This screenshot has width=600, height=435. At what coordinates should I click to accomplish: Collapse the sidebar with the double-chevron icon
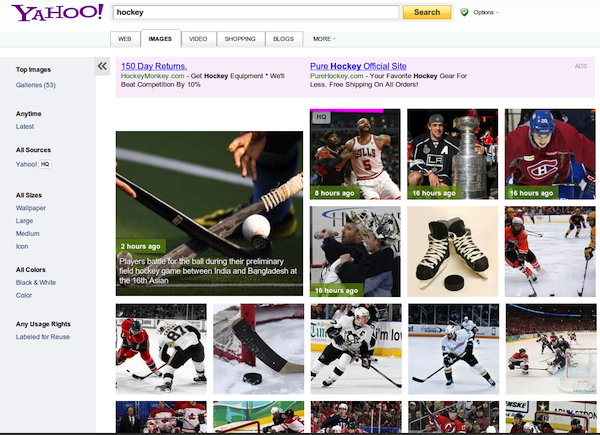click(x=102, y=66)
